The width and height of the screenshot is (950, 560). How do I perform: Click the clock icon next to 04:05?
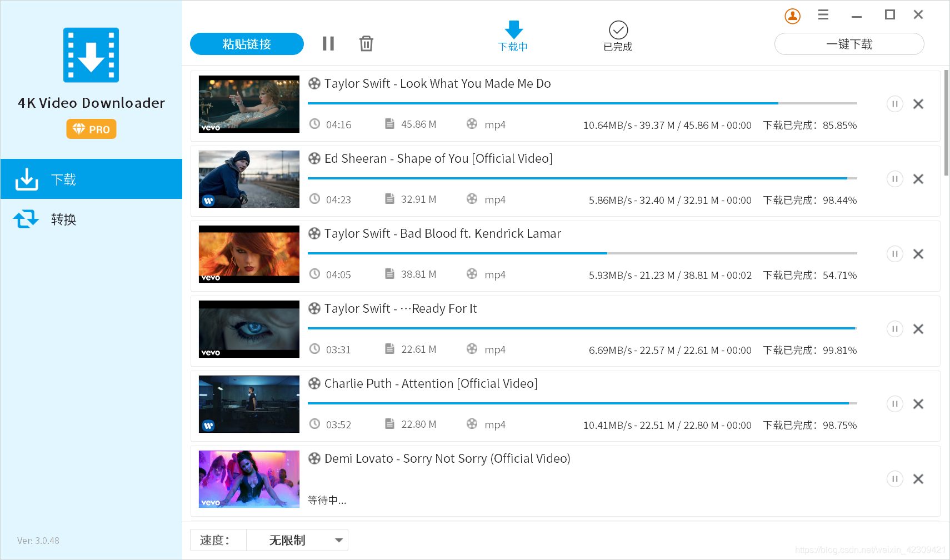click(314, 274)
